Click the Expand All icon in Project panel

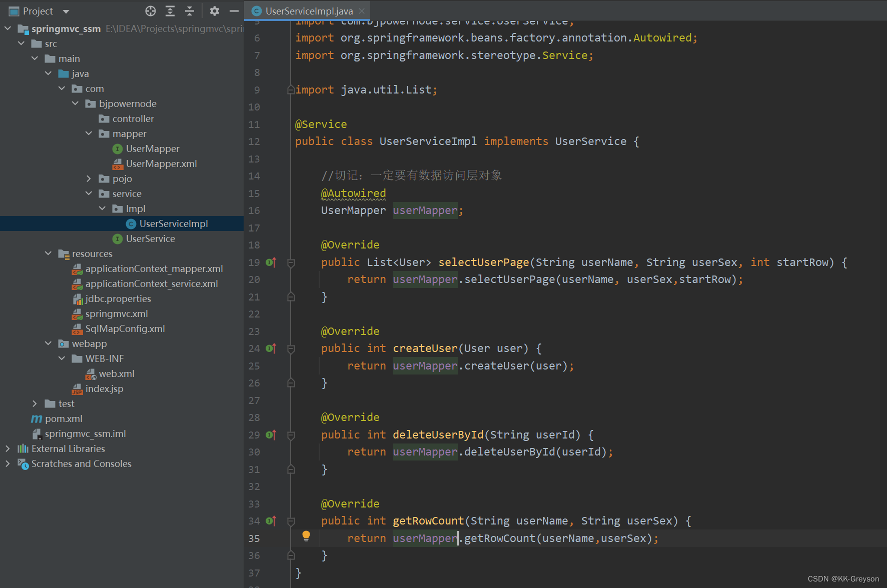pos(170,11)
